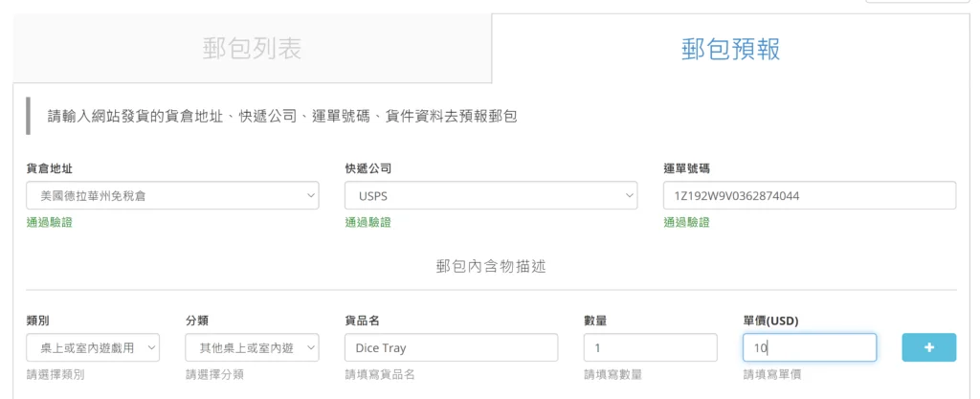Click the chevron arrow of 貨倉地址 select
The width and height of the screenshot is (980, 399).
click(311, 195)
